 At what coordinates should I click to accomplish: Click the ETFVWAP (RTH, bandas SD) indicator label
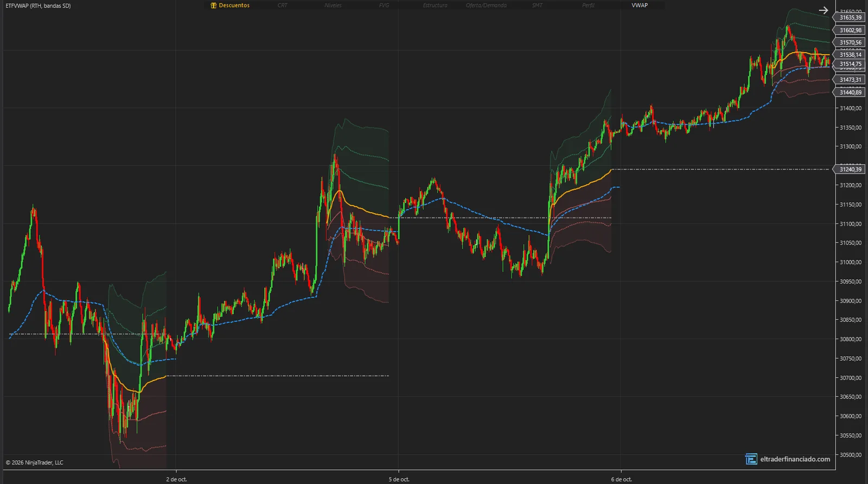coord(38,6)
